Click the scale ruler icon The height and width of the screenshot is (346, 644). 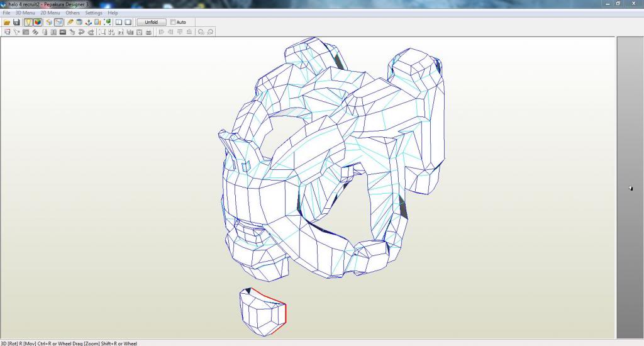pos(97,22)
